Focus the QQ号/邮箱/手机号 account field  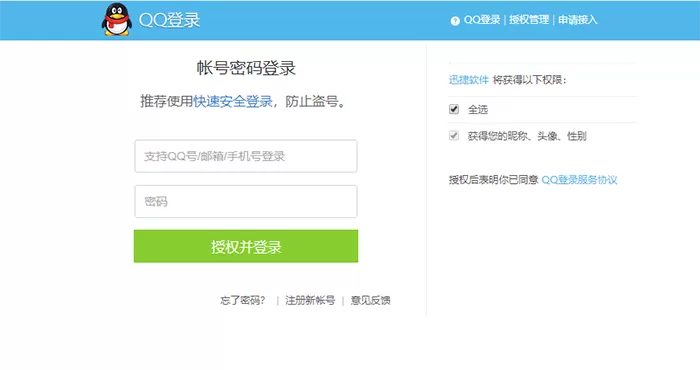coord(246,156)
